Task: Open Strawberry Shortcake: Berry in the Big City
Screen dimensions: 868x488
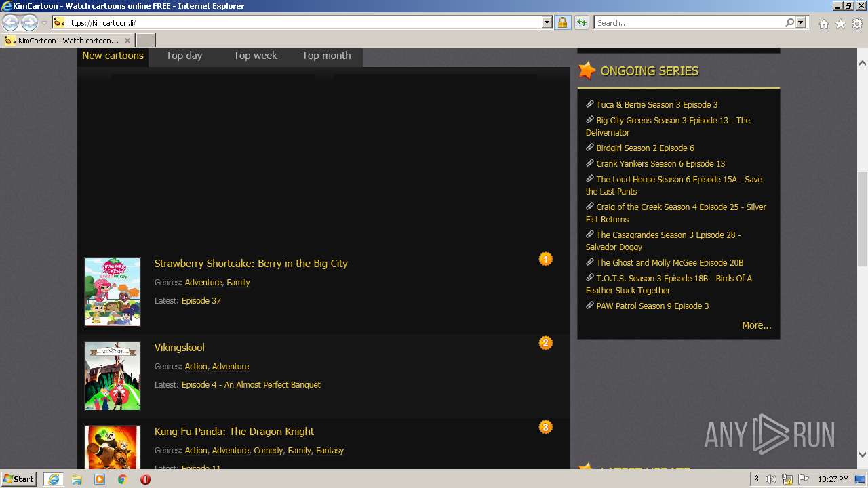Action: [251, 264]
